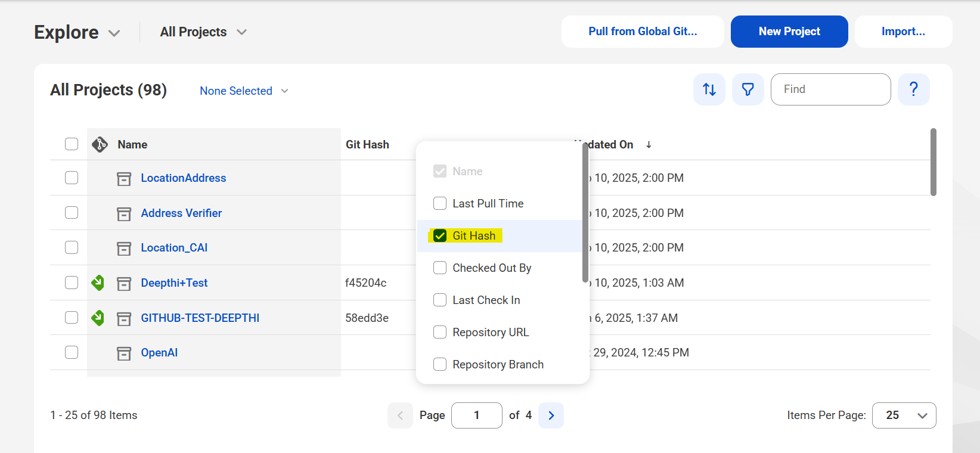Click the git hash 58edd3e cell

(367, 318)
